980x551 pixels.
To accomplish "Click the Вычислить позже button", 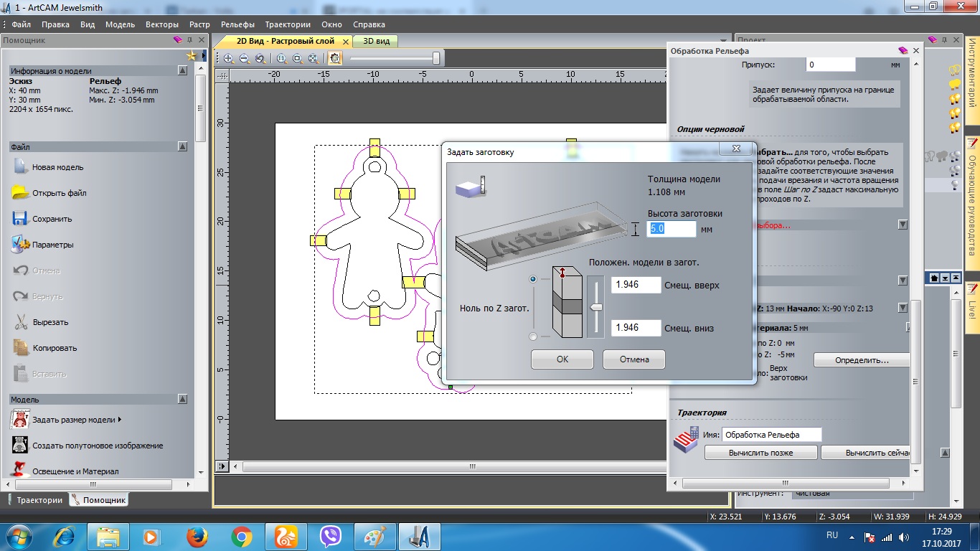I will pyautogui.click(x=760, y=453).
